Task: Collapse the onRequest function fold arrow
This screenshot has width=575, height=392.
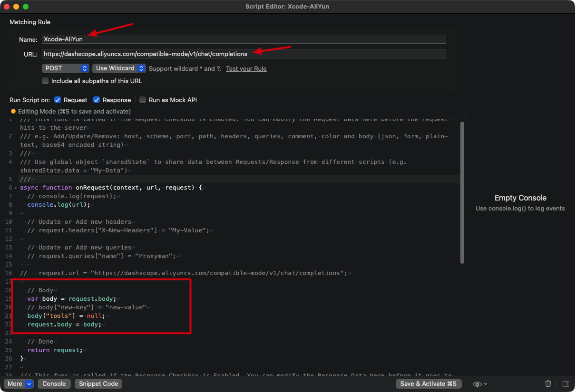Action: (x=15, y=188)
